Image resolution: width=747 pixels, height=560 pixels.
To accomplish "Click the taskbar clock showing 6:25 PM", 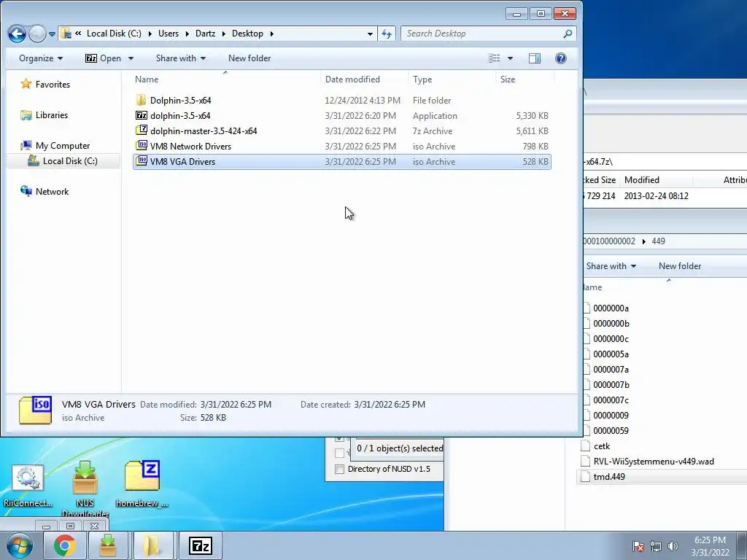I will (x=710, y=546).
